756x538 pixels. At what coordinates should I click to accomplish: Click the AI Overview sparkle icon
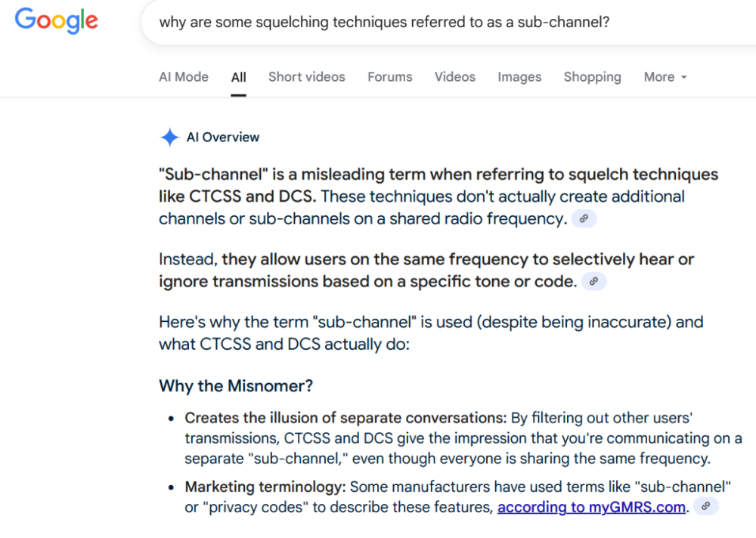tap(169, 138)
